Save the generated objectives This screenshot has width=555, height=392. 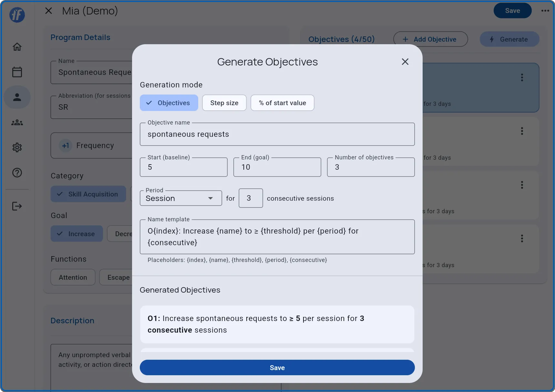(x=277, y=367)
